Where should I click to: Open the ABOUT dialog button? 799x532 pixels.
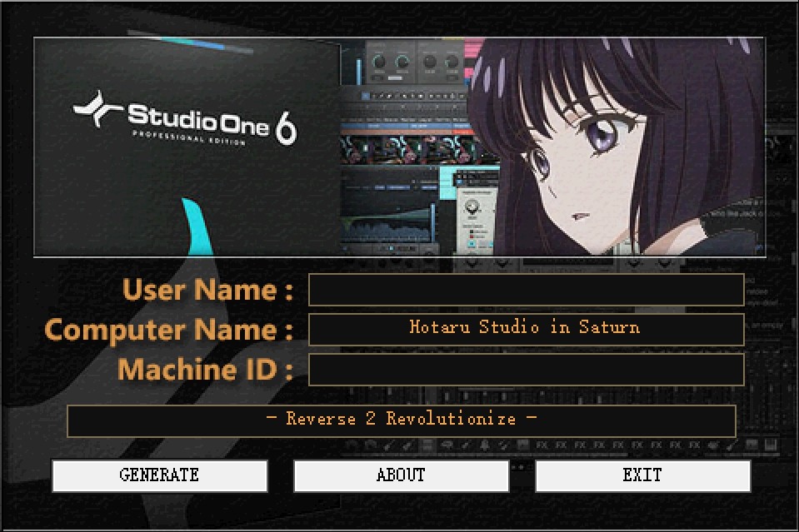(401, 475)
